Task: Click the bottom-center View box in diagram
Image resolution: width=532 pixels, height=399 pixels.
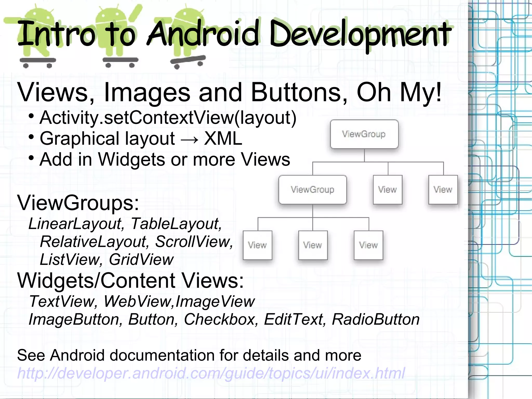Action: [313, 245]
